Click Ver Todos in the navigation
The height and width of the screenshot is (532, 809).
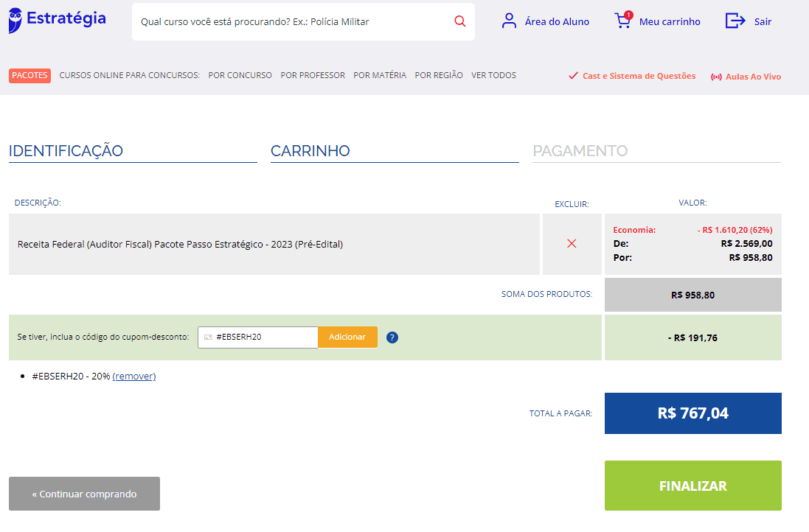click(493, 75)
